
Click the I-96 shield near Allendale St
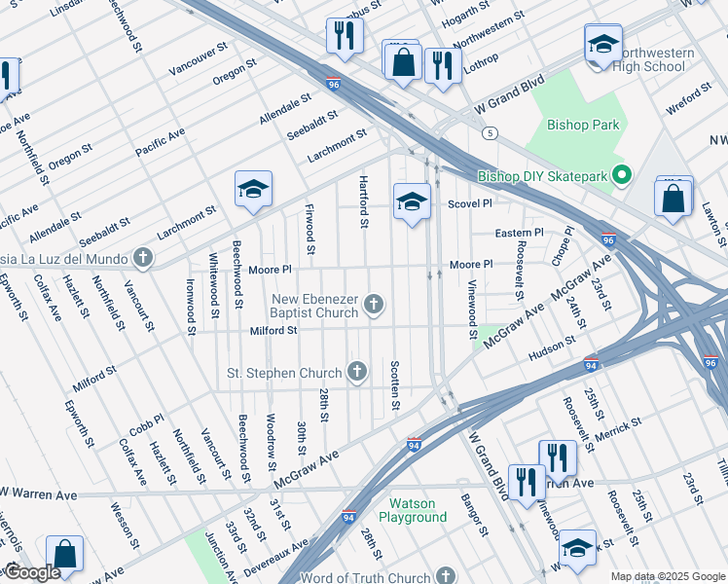pyautogui.click(x=334, y=84)
